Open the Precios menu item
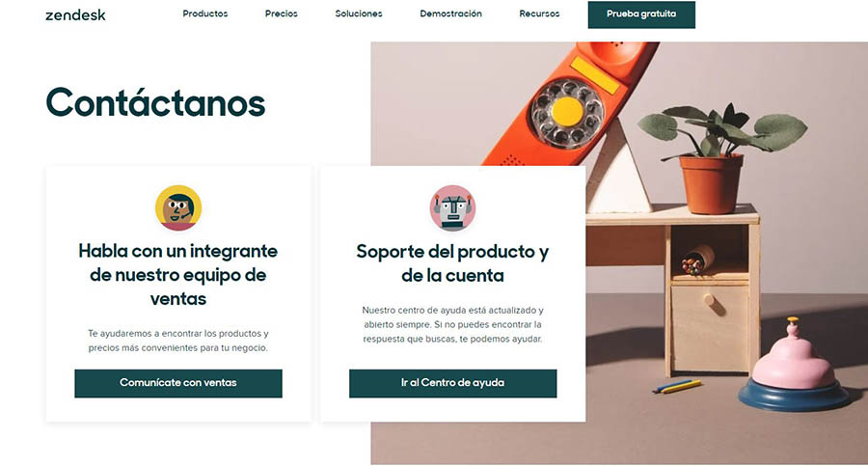This screenshot has height=466, width=868. tap(281, 14)
